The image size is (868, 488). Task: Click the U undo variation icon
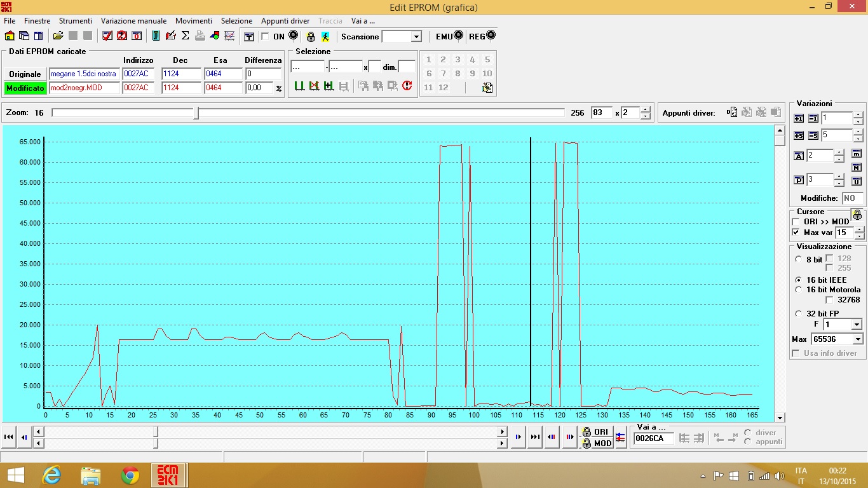coord(857,182)
